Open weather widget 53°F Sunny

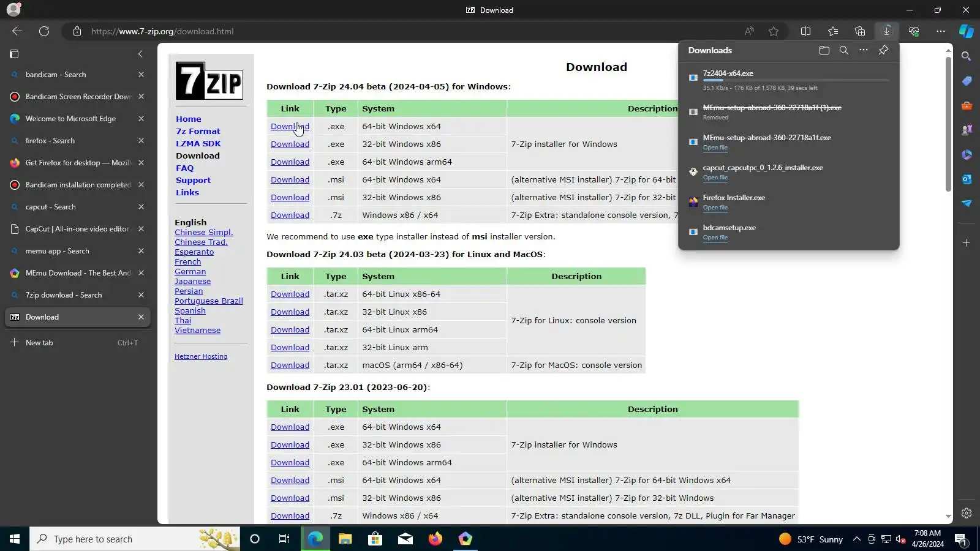click(x=810, y=539)
